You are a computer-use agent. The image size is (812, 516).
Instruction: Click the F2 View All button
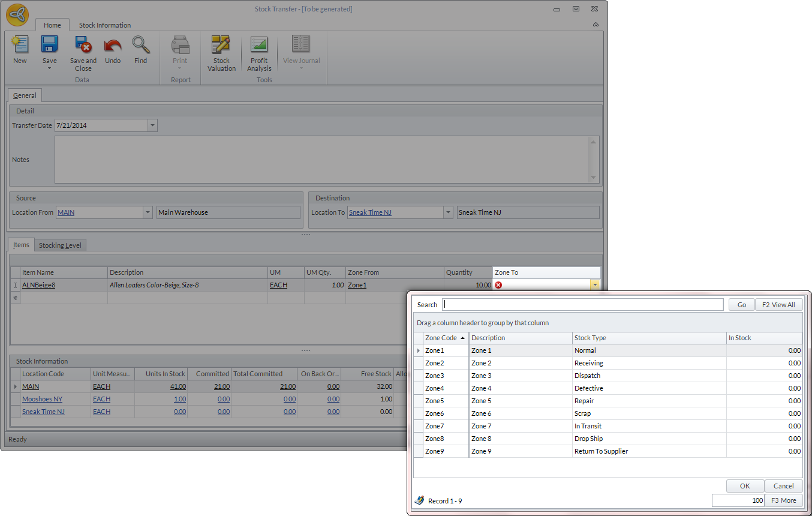(778, 305)
